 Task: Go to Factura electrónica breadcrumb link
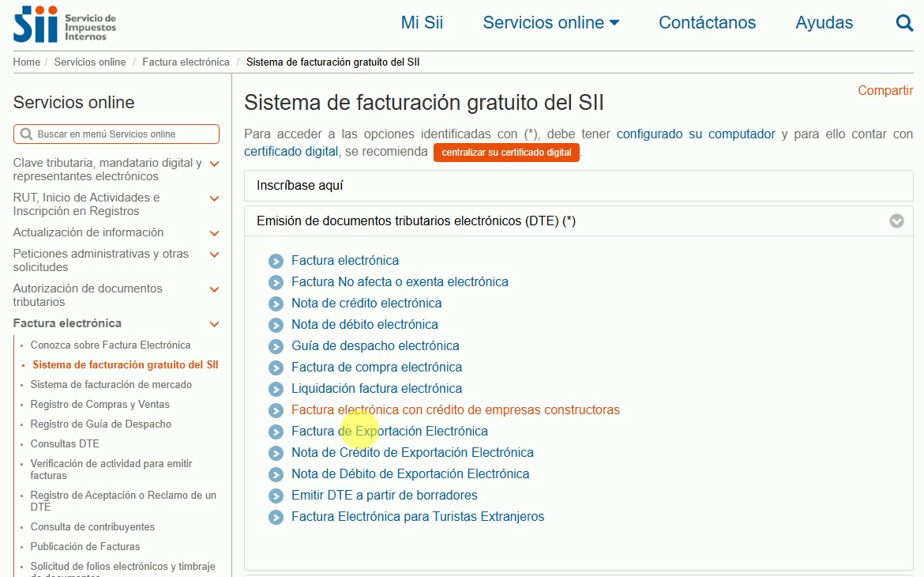click(x=186, y=62)
